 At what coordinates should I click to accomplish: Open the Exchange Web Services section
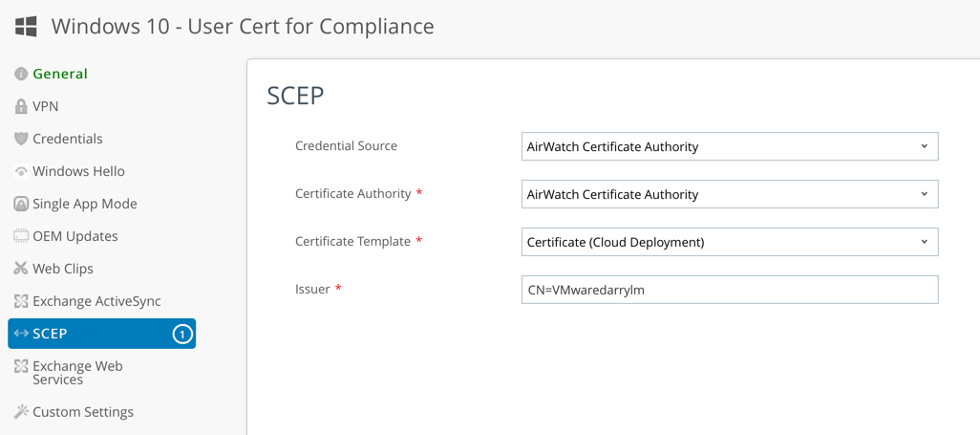[77, 373]
